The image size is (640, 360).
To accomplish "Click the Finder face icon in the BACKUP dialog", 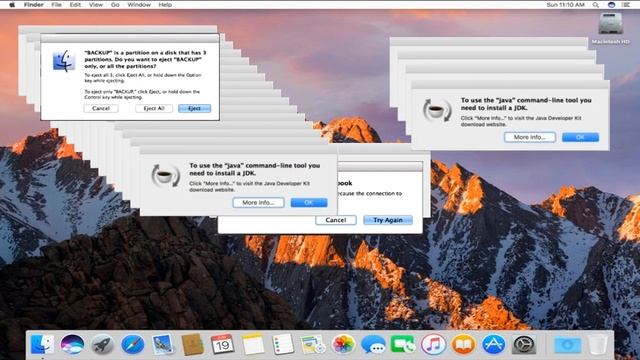I will pyautogui.click(x=64, y=61).
